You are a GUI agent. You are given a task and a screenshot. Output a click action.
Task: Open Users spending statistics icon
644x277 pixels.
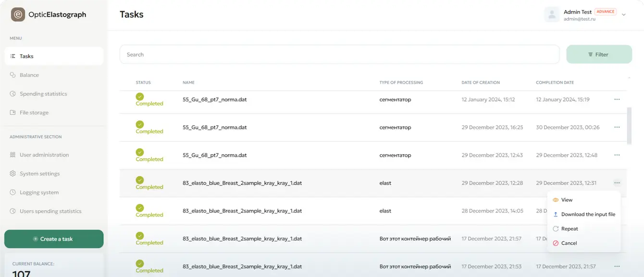click(x=13, y=211)
